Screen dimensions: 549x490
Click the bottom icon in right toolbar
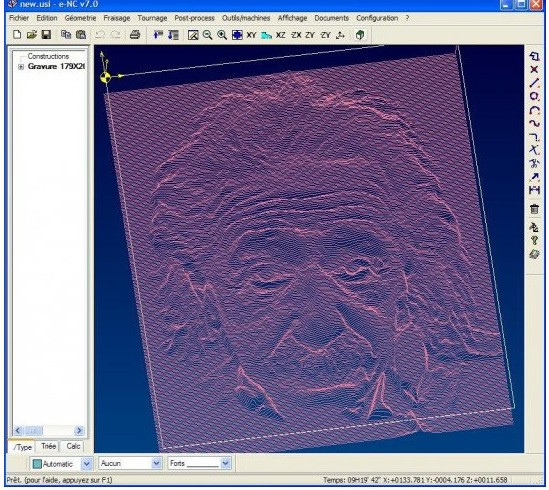tap(534, 254)
